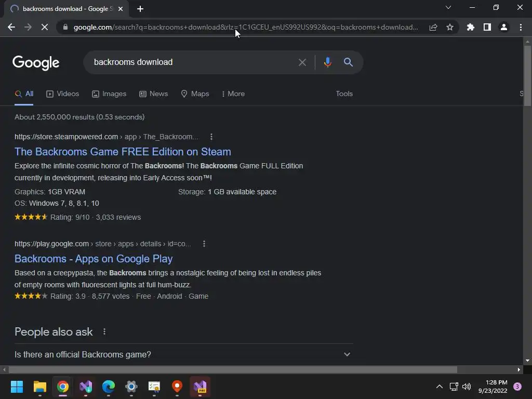The height and width of the screenshot is (399, 532).
Task: Click the 'About 2,550,000 results' text
Action: 55,117
